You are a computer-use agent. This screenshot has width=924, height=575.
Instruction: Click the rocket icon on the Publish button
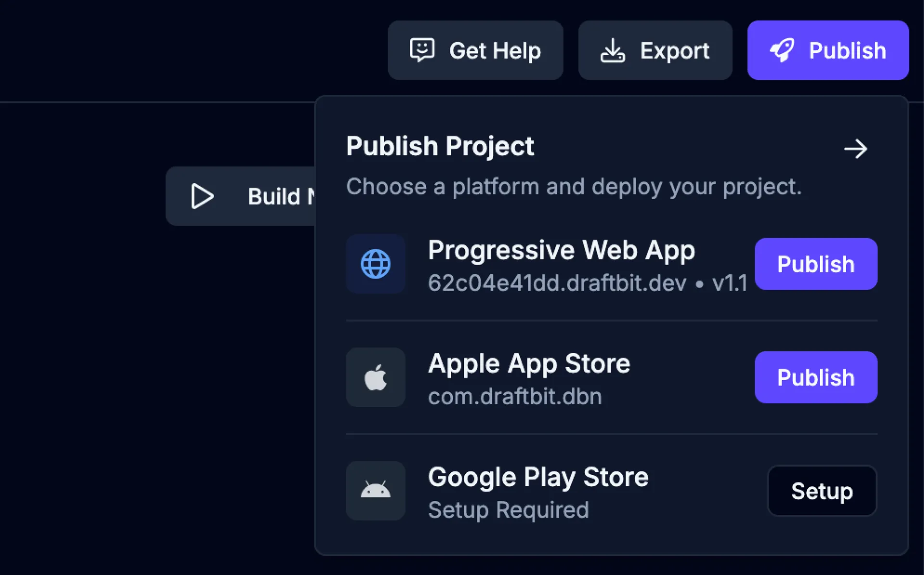click(783, 50)
